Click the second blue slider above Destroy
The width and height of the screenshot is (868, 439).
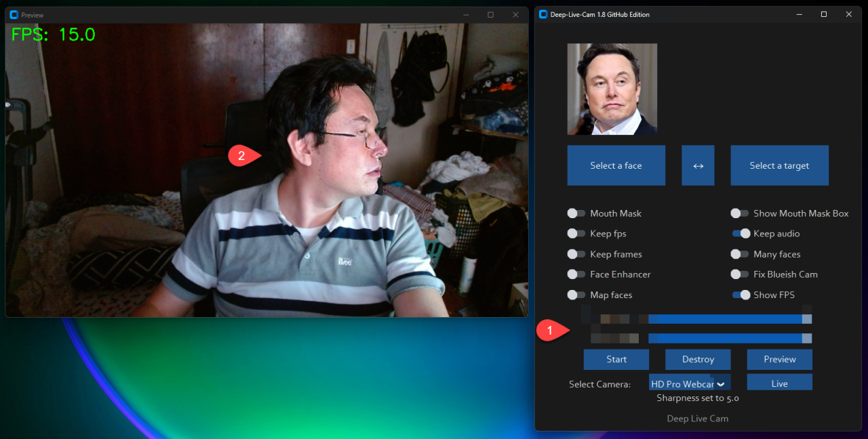(730, 338)
